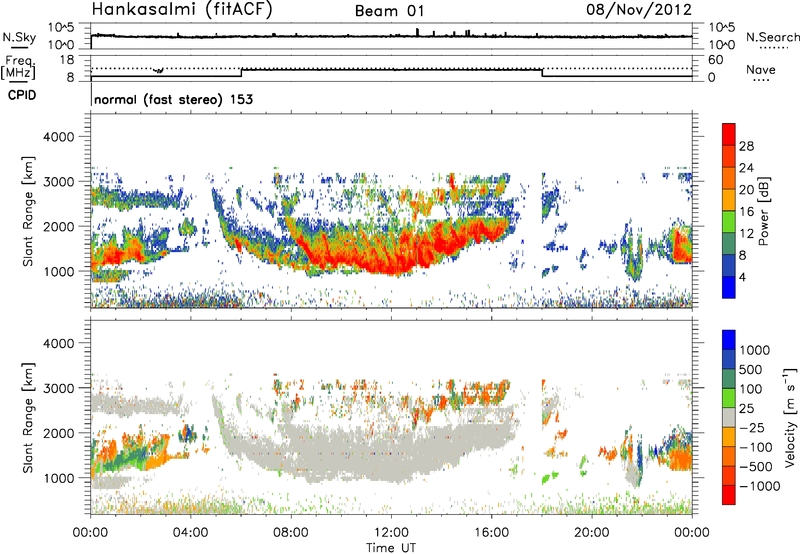
Task: Click the date 08/Nov/2012
Action: pos(639,10)
